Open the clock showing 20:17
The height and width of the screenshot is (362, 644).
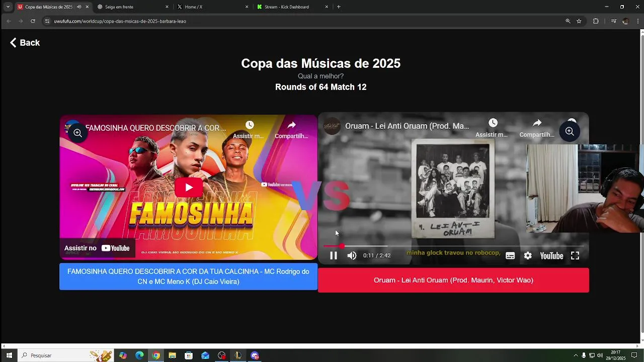coord(615,355)
